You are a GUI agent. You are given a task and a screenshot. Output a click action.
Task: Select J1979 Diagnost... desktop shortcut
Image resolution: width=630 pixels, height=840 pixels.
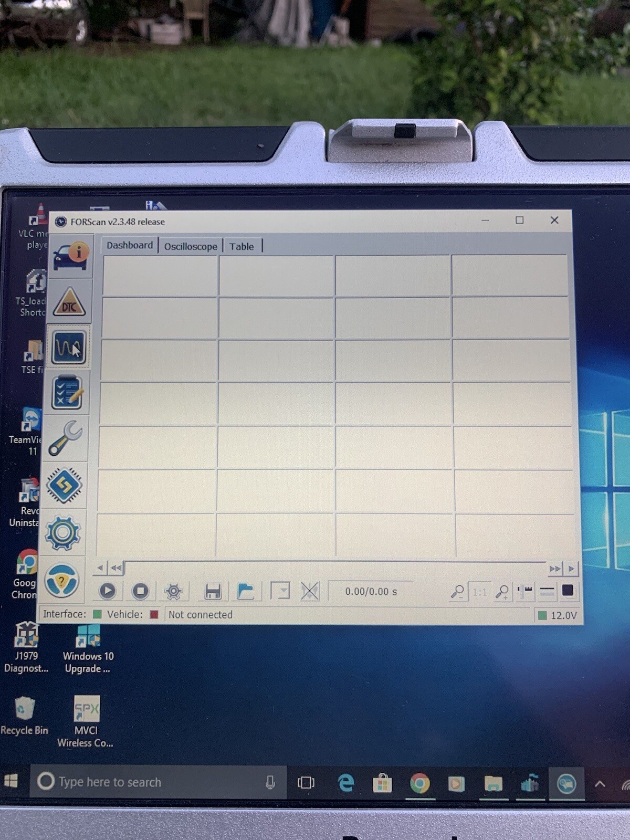tap(26, 648)
